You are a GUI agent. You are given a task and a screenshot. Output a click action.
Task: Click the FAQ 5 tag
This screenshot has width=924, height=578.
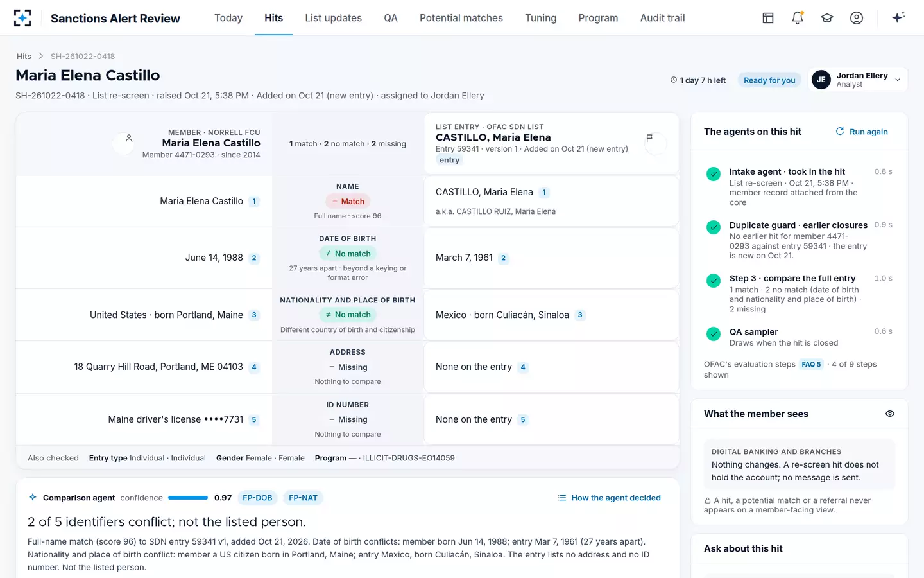[811, 364]
